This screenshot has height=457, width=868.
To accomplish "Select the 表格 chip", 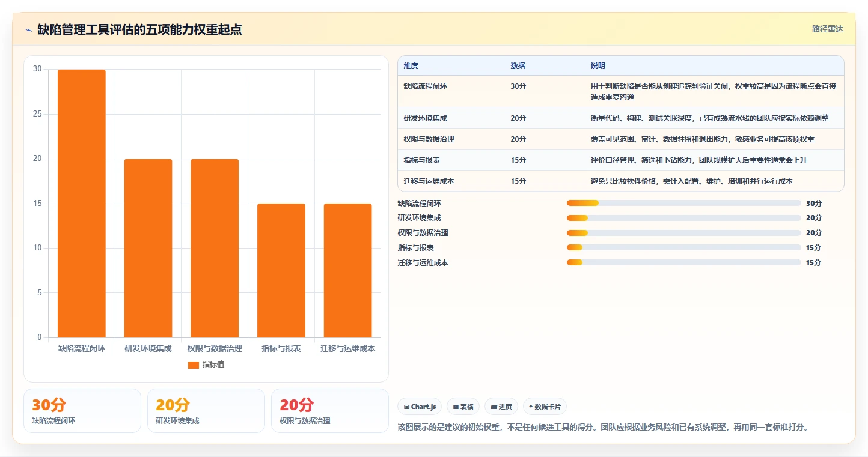I will click(463, 407).
